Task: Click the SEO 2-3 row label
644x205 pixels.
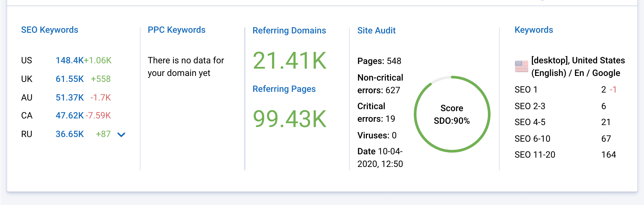Action: (530, 106)
